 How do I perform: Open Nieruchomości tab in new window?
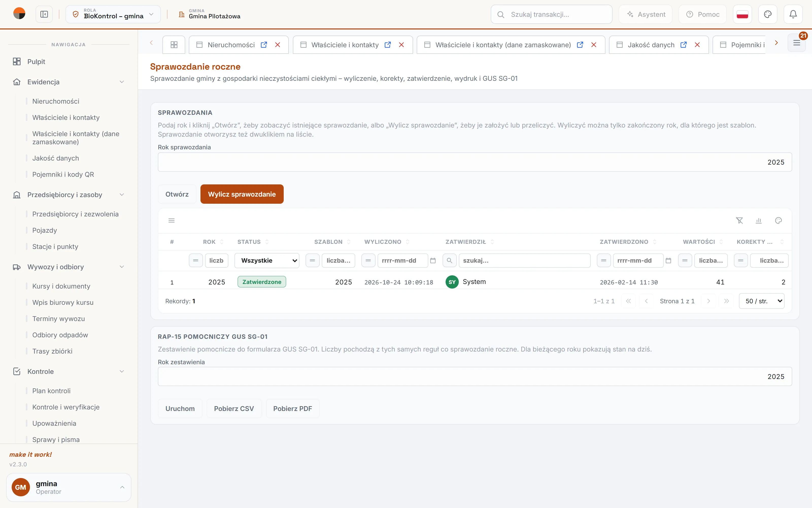(264, 45)
